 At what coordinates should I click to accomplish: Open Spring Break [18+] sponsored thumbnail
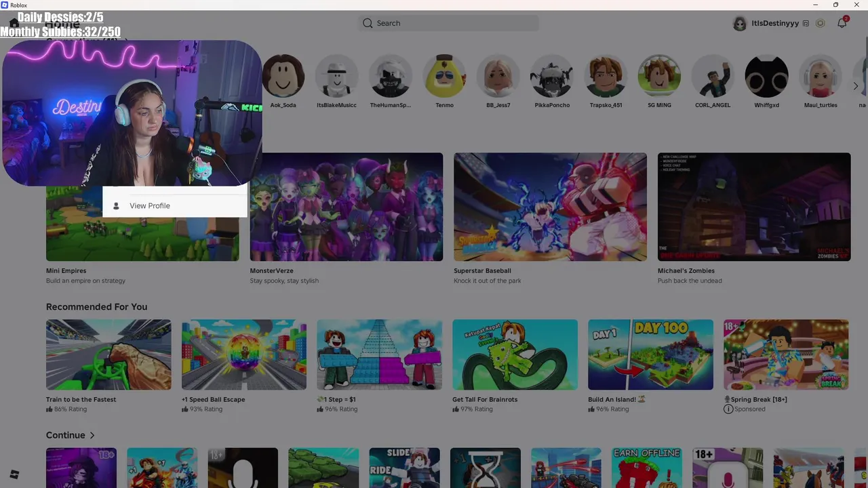tap(786, 354)
